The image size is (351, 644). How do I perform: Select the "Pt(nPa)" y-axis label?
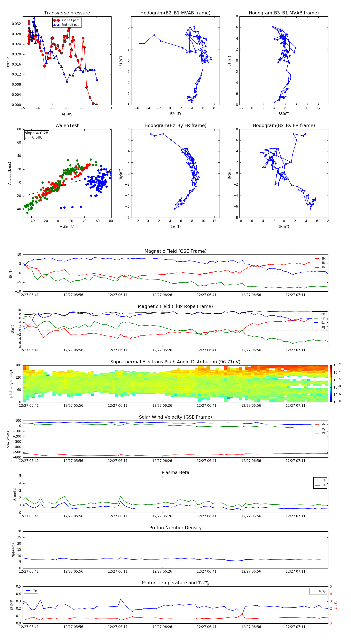click(8, 61)
